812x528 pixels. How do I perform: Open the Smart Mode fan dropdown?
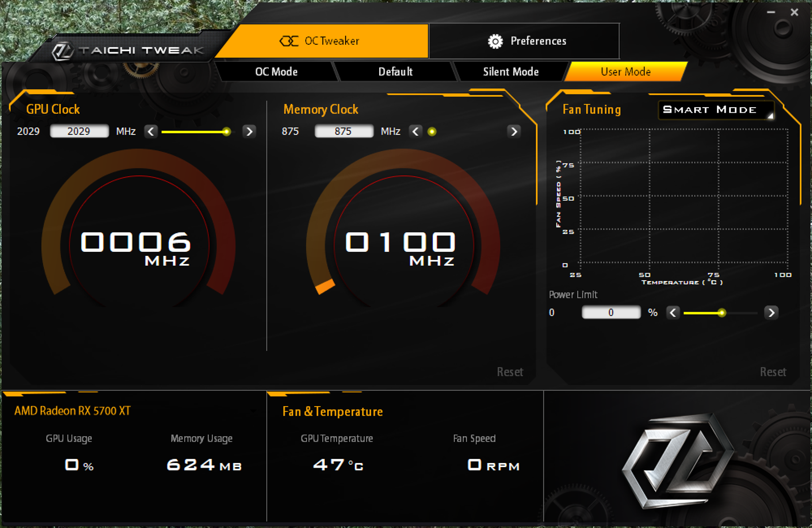[x=716, y=110]
